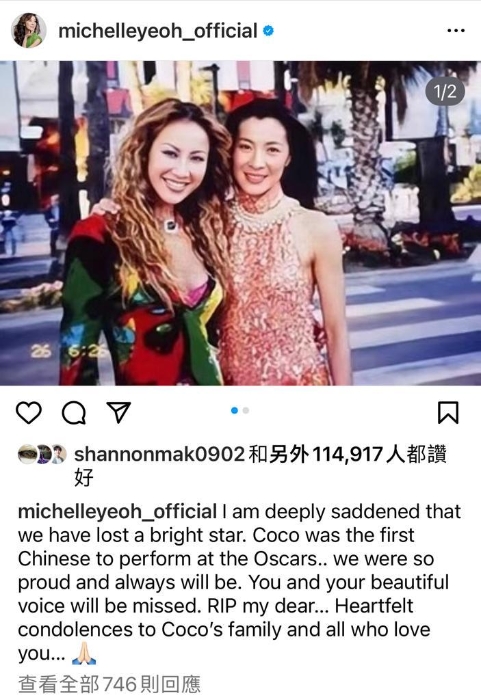Tap the 1/2 image counter badge
481x700 pixels.
(445, 92)
